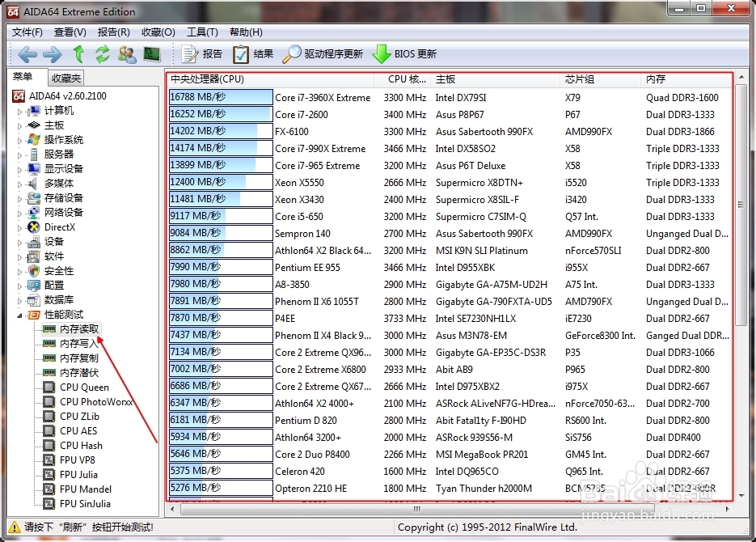Expand the 显示设备 tree node
Viewport: 756px width, 542px height.
[x=19, y=169]
